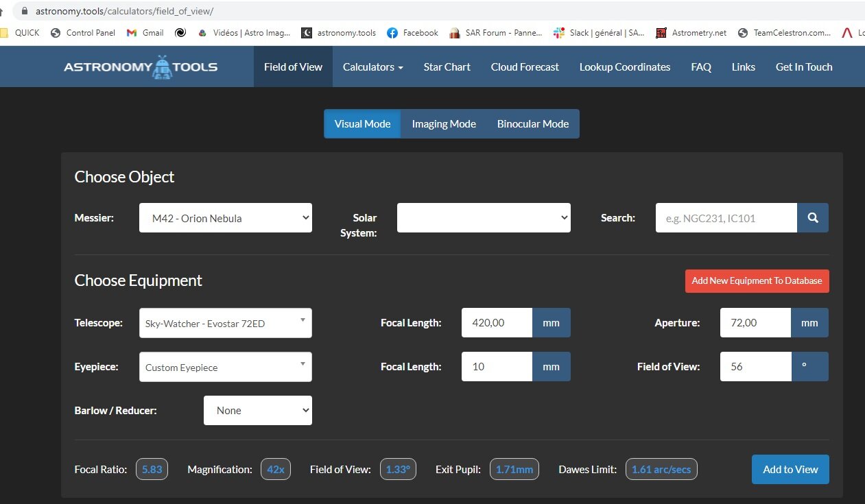
Task: Click the Focal Ratio value 5.83
Action: coord(152,469)
